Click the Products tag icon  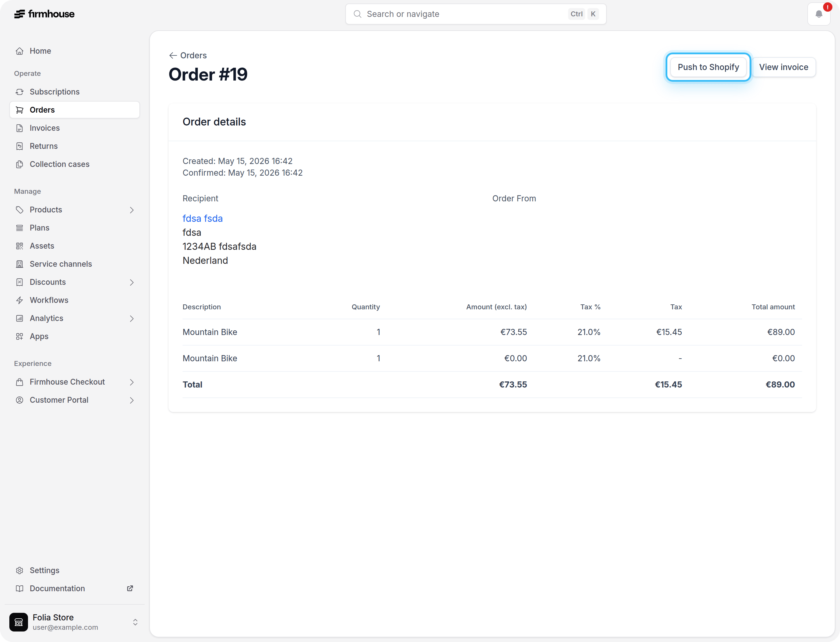(x=20, y=210)
